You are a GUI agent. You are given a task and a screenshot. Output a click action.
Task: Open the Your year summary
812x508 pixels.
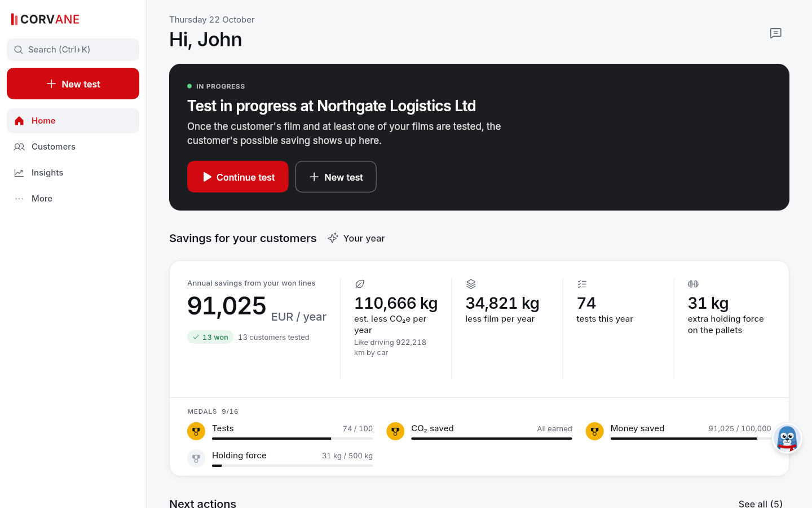tap(356, 238)
